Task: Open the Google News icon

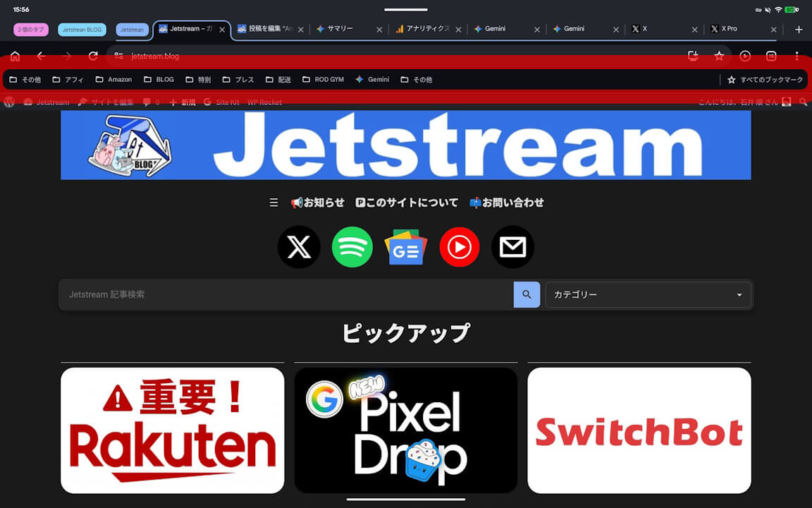Action: pos(405,247)
